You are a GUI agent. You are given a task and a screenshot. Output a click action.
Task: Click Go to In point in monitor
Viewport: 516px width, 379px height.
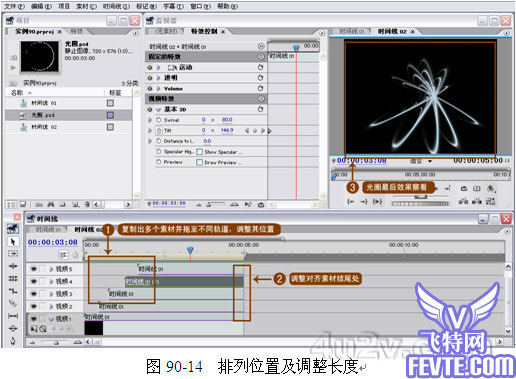[351, 201]
